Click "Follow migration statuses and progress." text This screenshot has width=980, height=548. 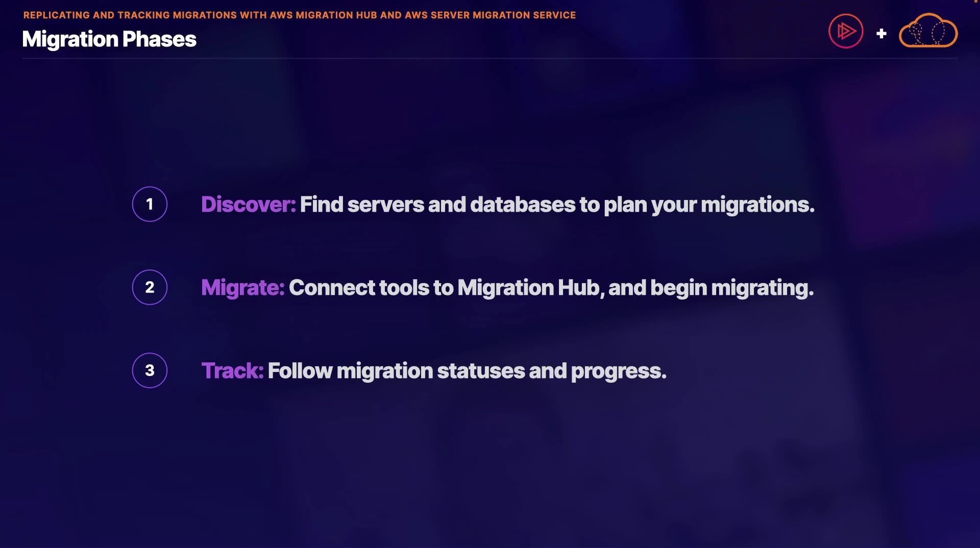pos(467,371)
